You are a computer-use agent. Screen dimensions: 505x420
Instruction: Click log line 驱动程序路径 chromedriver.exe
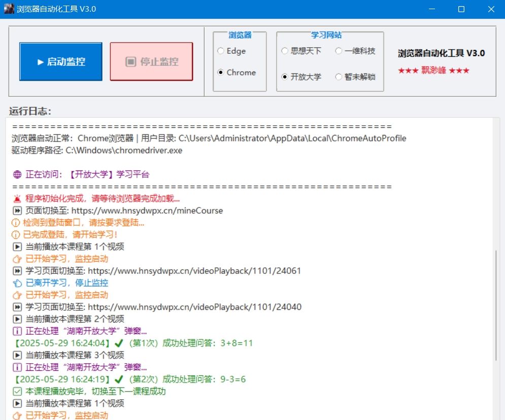coord(97,151)
